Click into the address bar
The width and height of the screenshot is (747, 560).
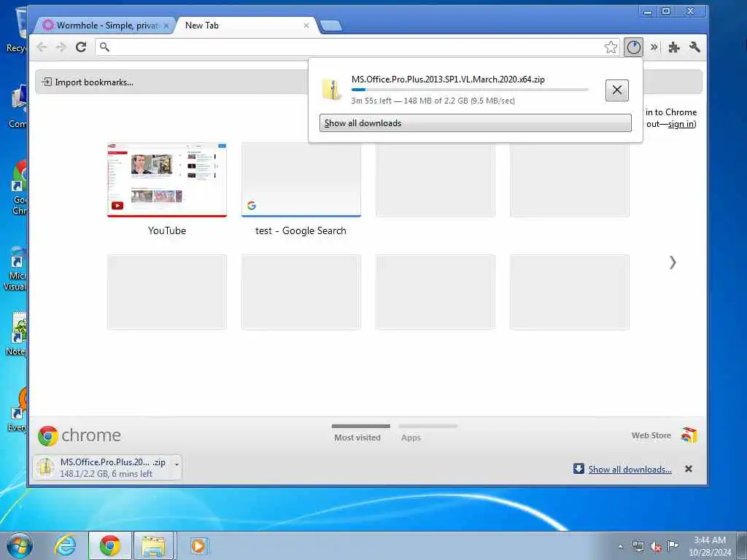(357, 47)
